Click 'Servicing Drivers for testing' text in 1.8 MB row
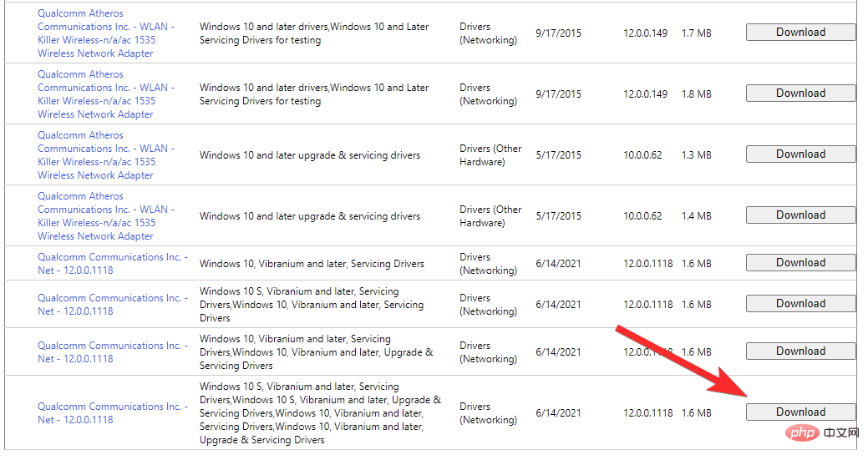Image resolution: width=868 pixels, height=460 pixels. pos(260,101)
